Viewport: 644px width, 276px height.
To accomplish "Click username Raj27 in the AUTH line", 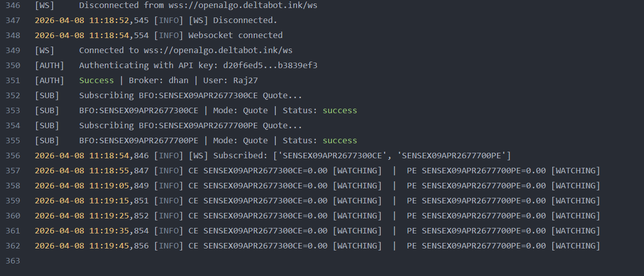I will [245, 81].
